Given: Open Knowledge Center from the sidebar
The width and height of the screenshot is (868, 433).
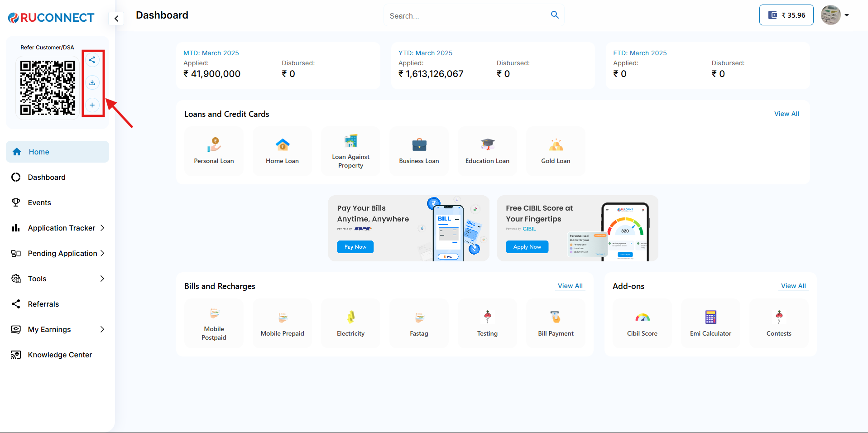Looking at the screenshot, I should (60, 355).
